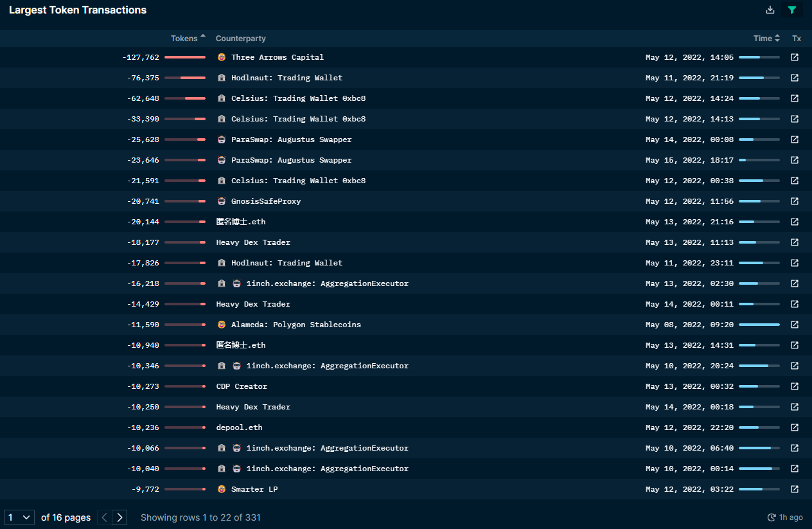Click the Counterparty column header
812x529 pixels.
(x=241, y=39)
